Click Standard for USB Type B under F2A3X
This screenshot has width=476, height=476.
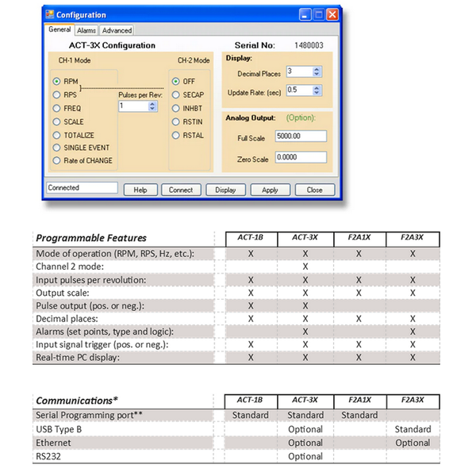click(x=413, y=429)
